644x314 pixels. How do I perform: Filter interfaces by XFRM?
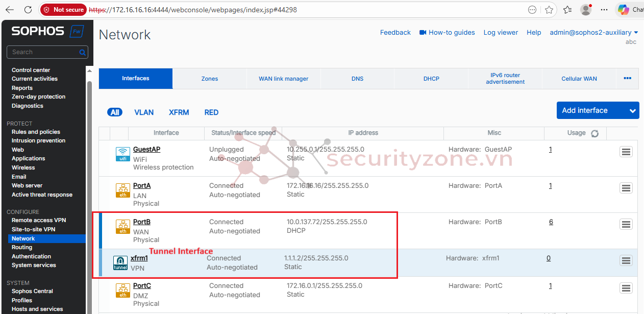[x=179, y=112]
